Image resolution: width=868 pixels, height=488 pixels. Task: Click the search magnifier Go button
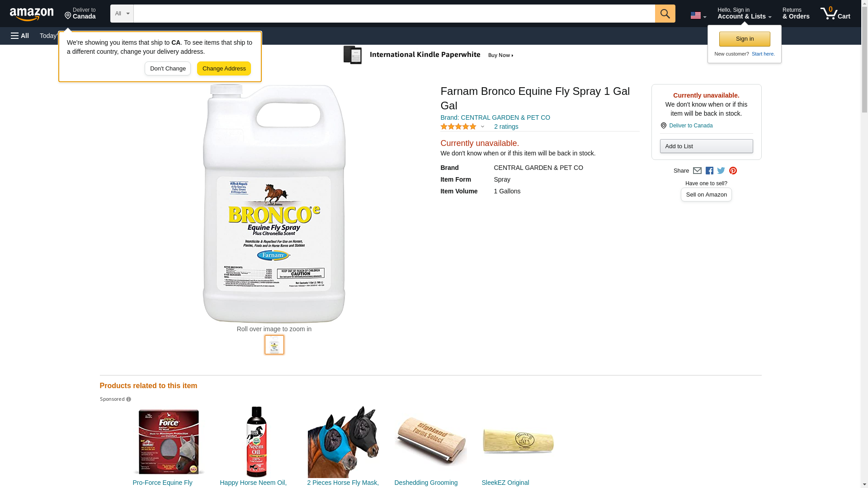[x=665, y=14]
